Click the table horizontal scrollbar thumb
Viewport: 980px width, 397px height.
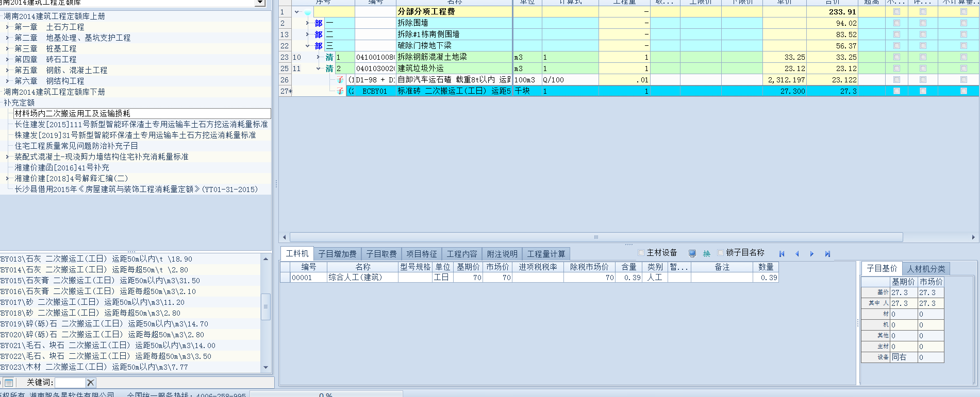(596, 237)
